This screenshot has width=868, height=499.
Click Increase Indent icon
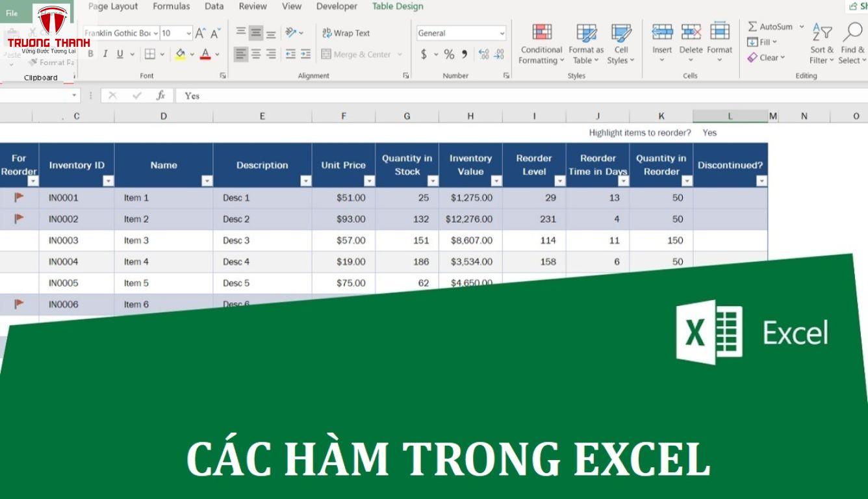(305, 55)
